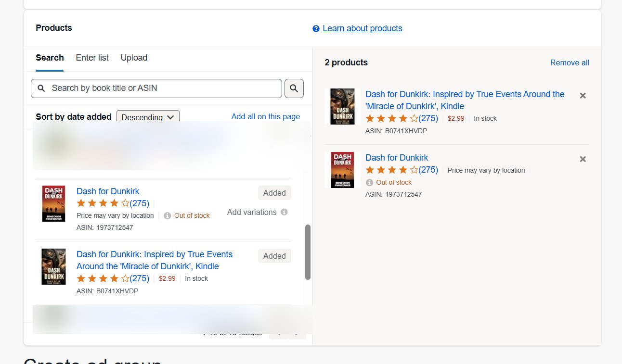
Task: Switch to the Enter list tab
Action: [92, 58]
